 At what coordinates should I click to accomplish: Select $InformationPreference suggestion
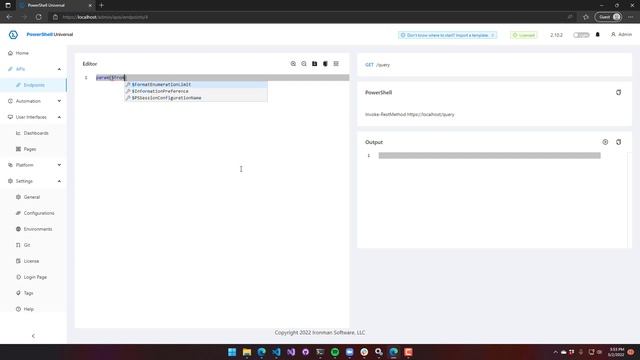coord(196,91)
